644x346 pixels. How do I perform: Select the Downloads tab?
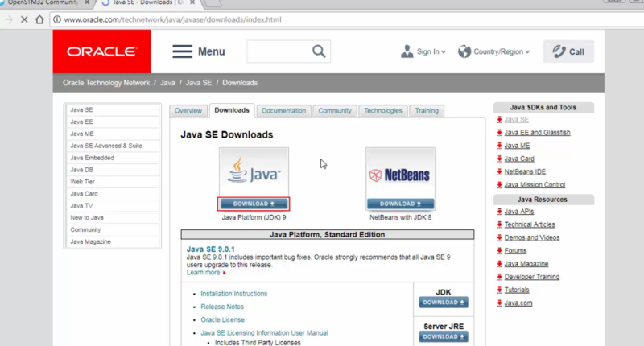[x=232, y=110]
